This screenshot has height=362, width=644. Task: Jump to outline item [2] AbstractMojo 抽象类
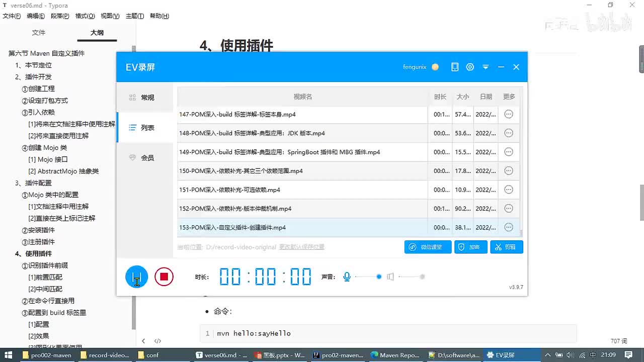point(63,171)
